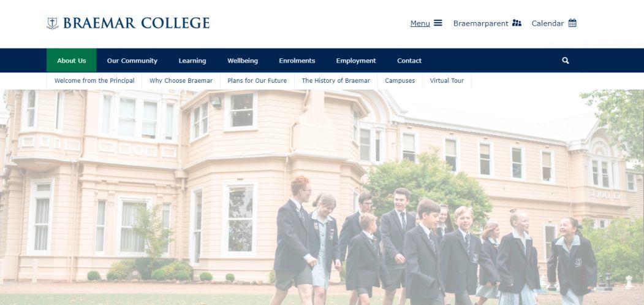Select the About Us tab
The height and width of the screenshot is (305, 644).
[72, 61]
